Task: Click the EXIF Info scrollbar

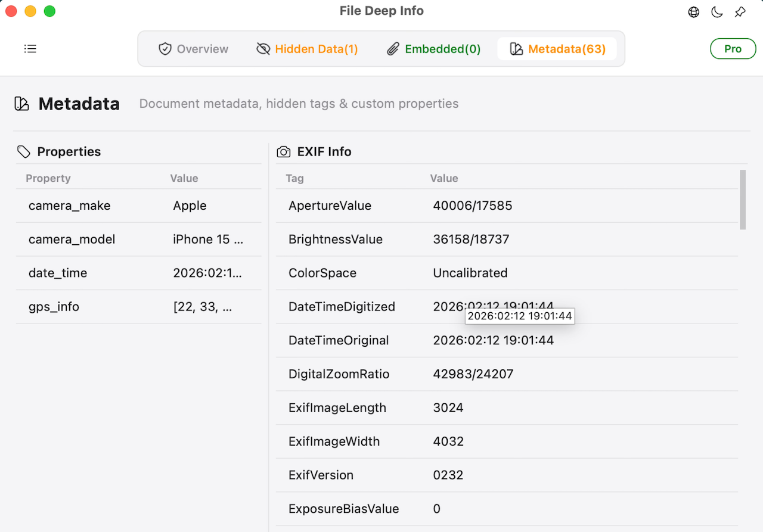Action: click(x=742, y=200)
